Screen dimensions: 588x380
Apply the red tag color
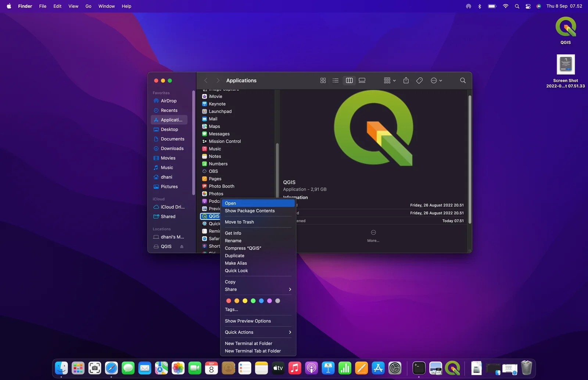click(229, 301)
